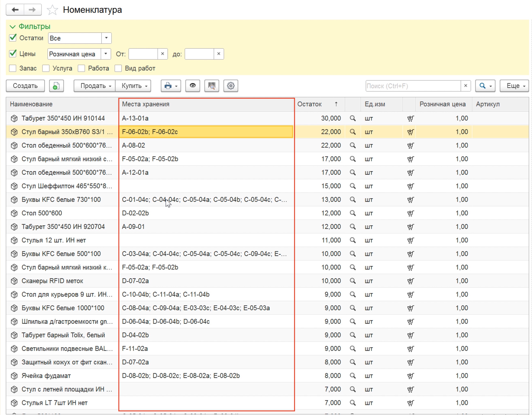Viewport: 532px width, 415px height.
Task: Click the до price input field
Action: 199,54
